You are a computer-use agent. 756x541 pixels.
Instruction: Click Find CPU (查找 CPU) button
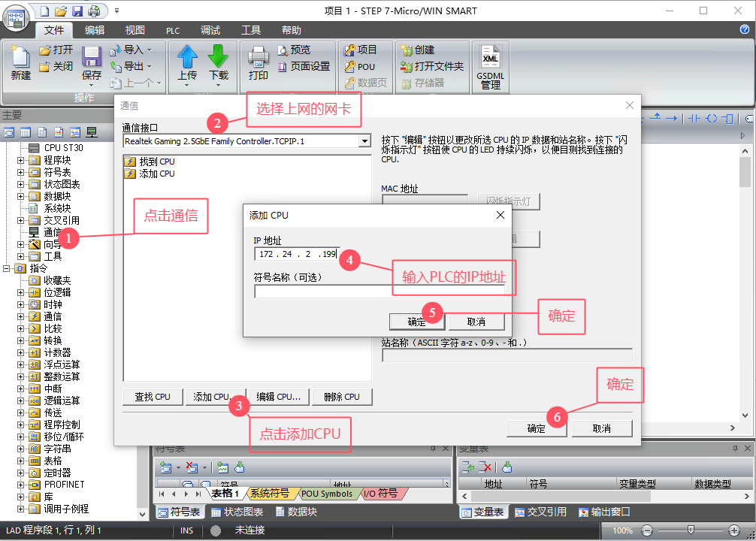coord(153,397)
